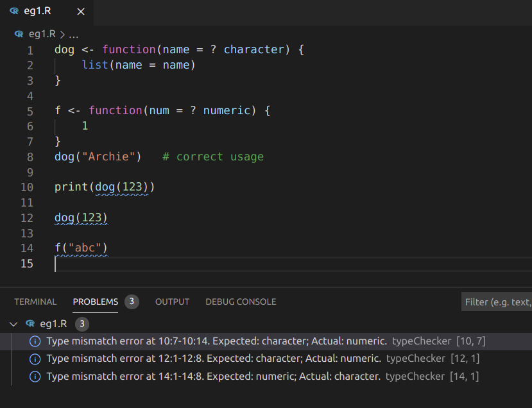Click line number 5 in the gutter
The width and height of the screenshot is (532, 408).
(30, 111)
